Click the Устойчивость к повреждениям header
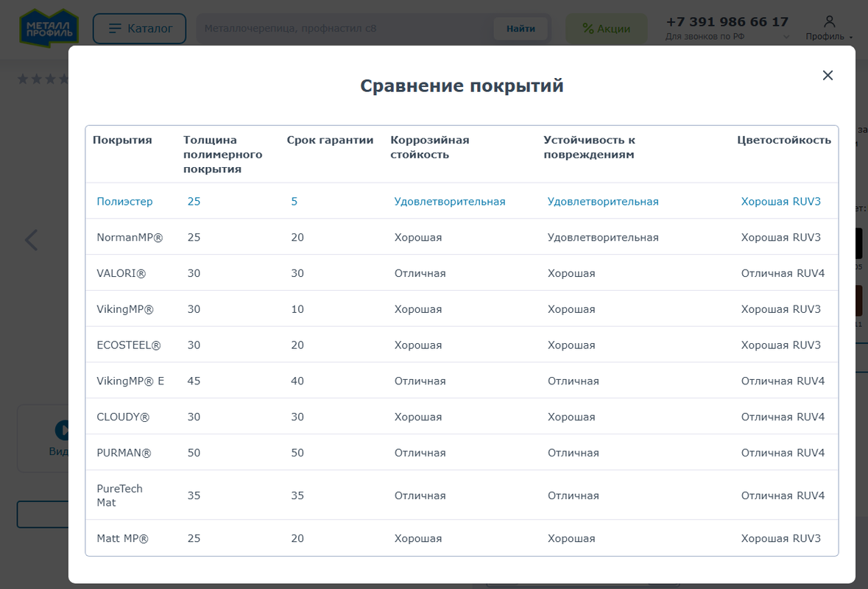 (x=589, y=147)
